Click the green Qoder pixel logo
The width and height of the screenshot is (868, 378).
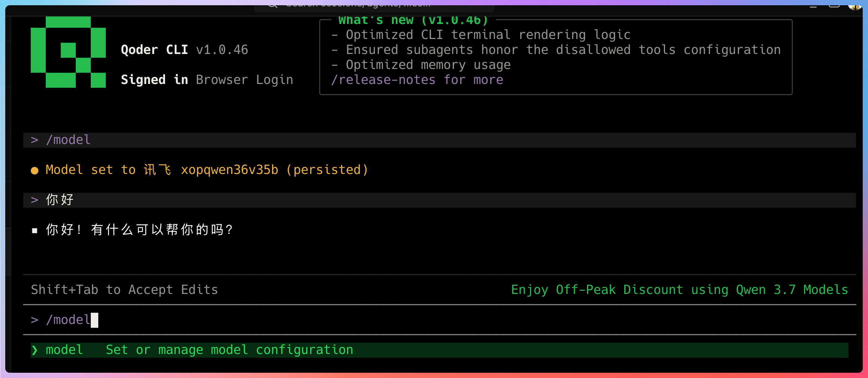[68, 52]
